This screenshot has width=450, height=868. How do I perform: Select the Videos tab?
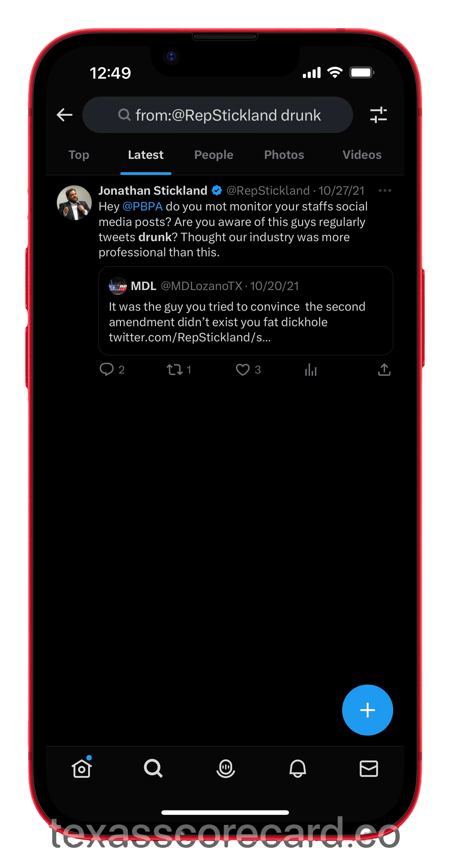point(362,155)
